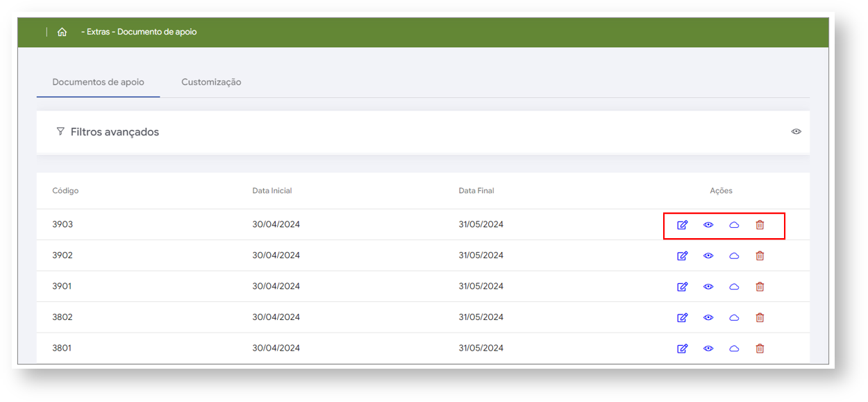Open the cloud icon for document 3902
868x402 pixels.
tap(734, 256)
